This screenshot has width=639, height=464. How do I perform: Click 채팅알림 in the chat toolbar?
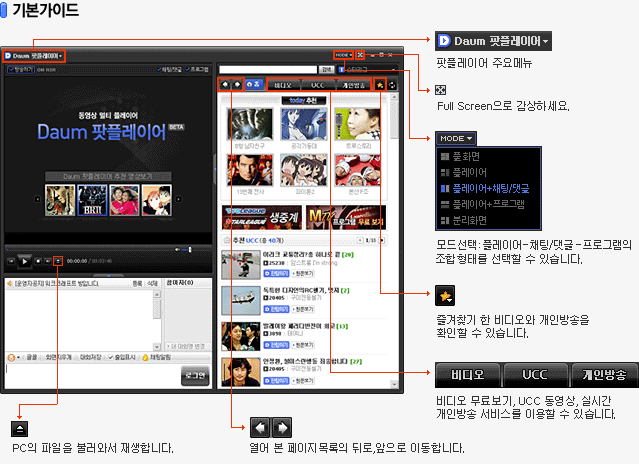[x=156, y=357]
